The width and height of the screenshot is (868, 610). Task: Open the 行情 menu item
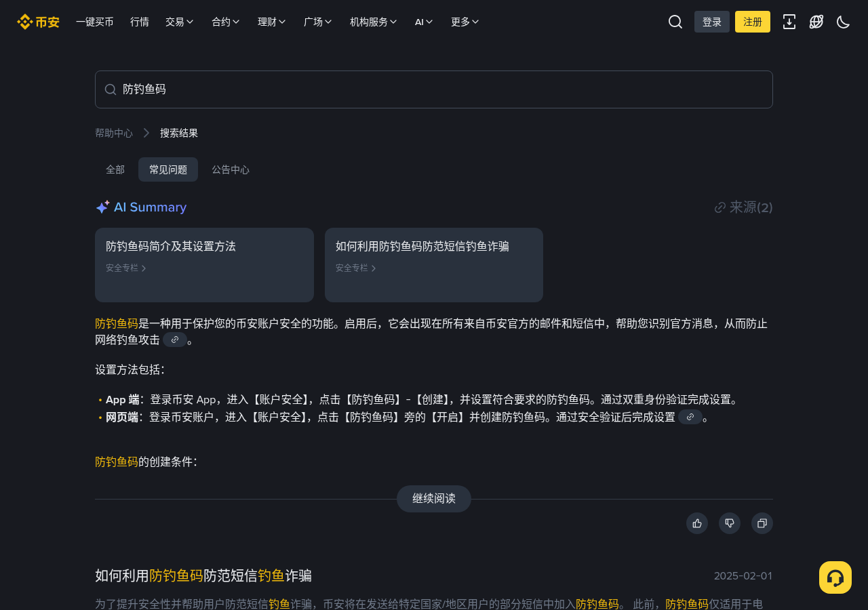[x=140, y=22]
